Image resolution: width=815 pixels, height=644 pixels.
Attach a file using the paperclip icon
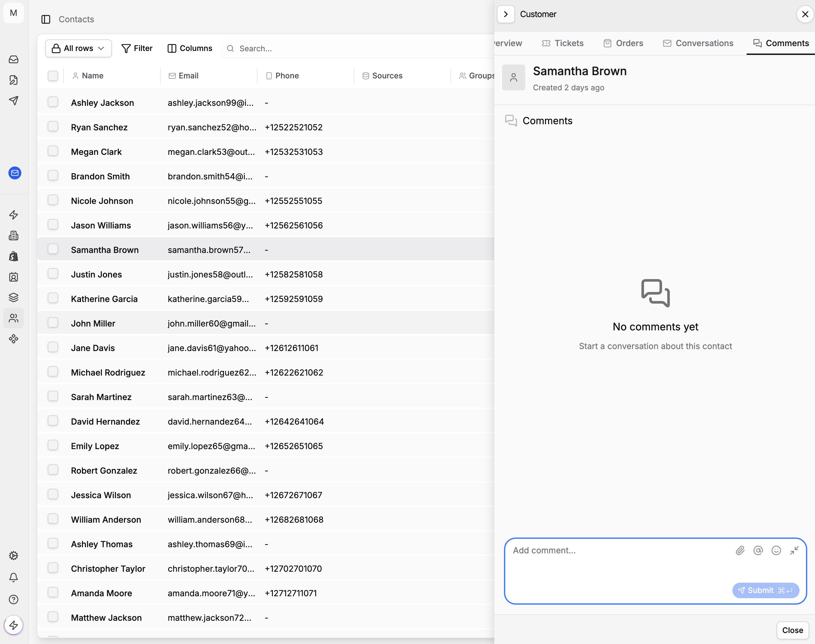click(740, 550)
